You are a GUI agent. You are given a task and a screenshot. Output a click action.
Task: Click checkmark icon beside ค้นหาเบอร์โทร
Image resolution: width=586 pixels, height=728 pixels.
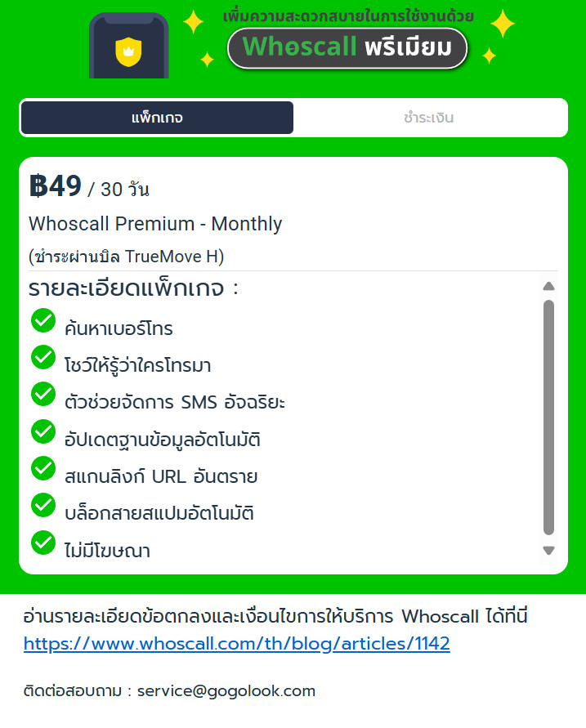coord(43,320)
